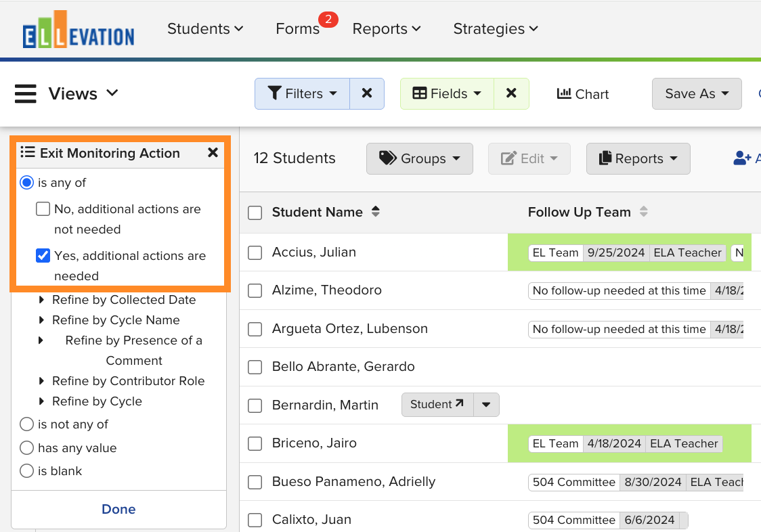Sort by Follow Up Team column arrows
Image resolution: width=761 pixels, height=532 pixels.
644,212
